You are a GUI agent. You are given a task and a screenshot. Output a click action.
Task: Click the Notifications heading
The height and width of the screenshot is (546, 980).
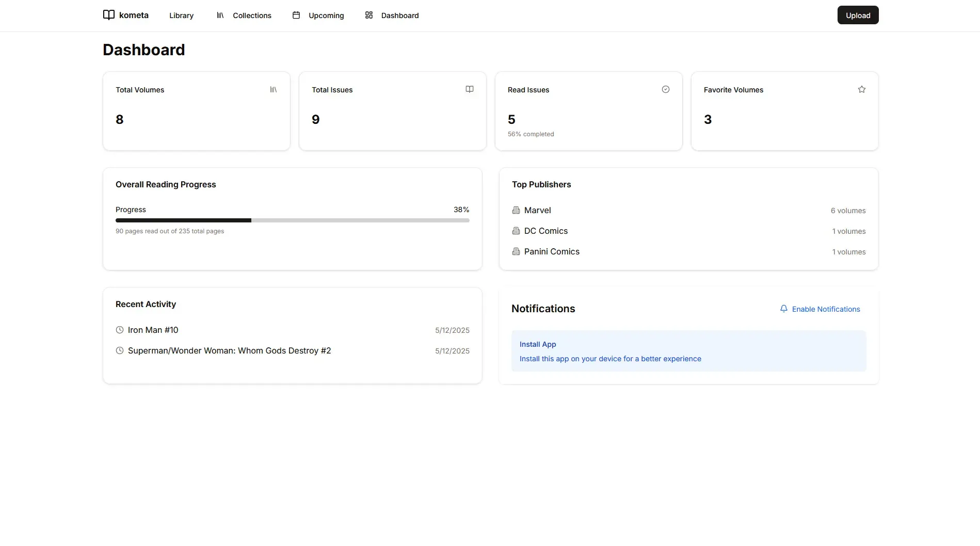point(543,309)
